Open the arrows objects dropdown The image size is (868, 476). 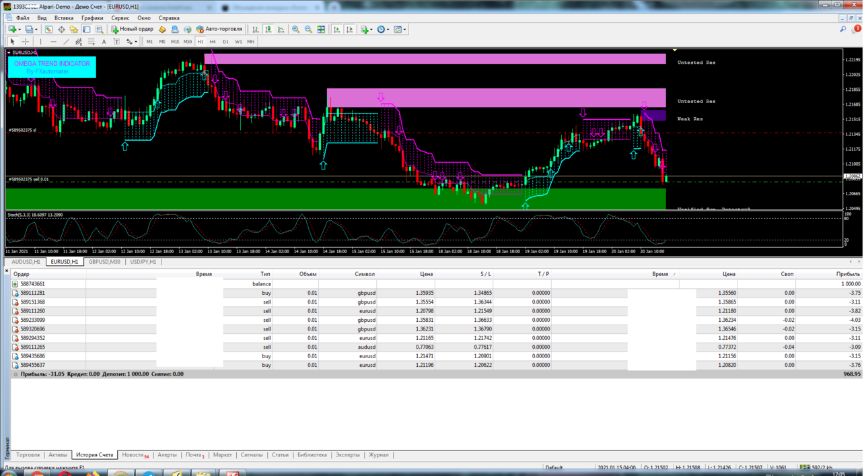click(x=131, y=42)
